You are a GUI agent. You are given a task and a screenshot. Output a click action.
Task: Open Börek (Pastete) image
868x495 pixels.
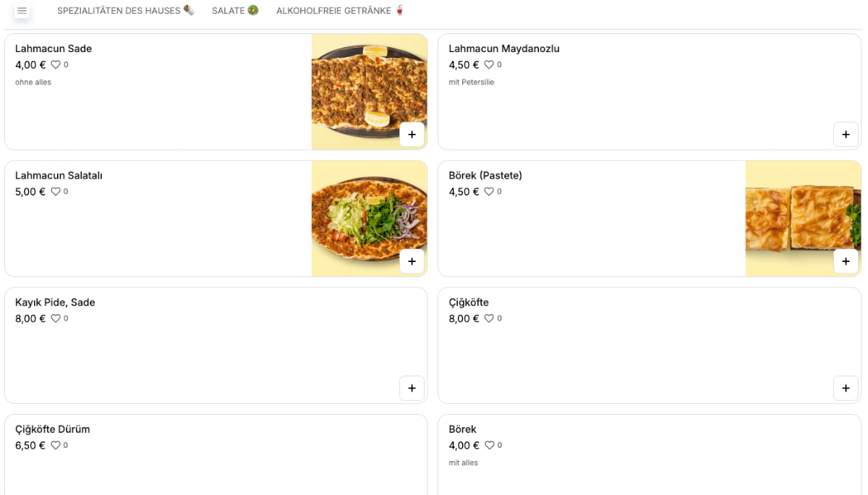(803, 219)
